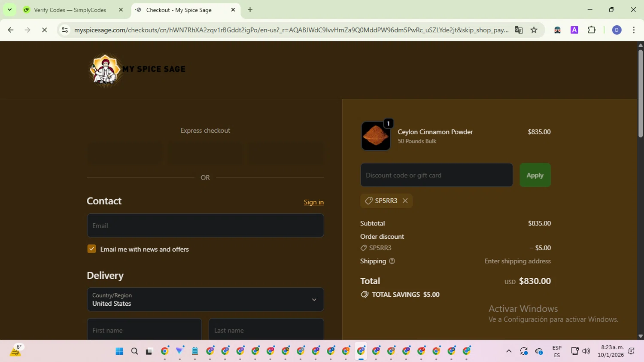Open the tab search dropdown chevron

click(x=9, y=9)
